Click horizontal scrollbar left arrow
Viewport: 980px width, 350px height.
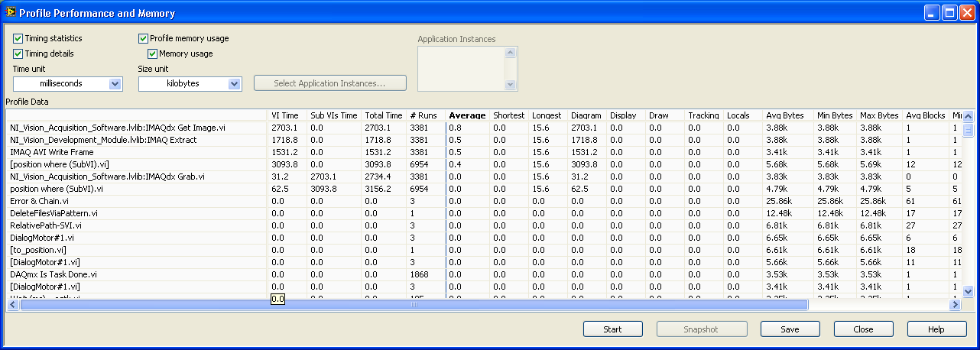(x=12, y=304)
